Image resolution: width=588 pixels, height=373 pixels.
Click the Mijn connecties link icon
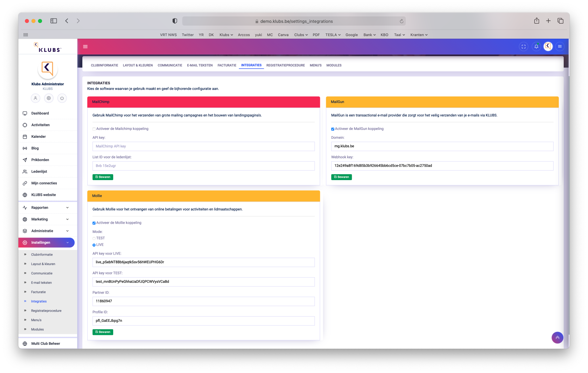[x=25, y=183]
